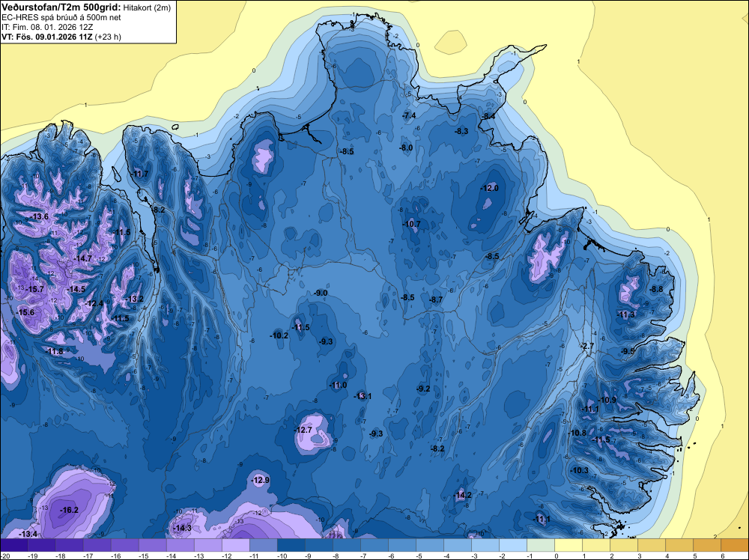Click the -11.0 temperature label
The height and width of the screenshot is (560, 749).
tap(339, 386)
